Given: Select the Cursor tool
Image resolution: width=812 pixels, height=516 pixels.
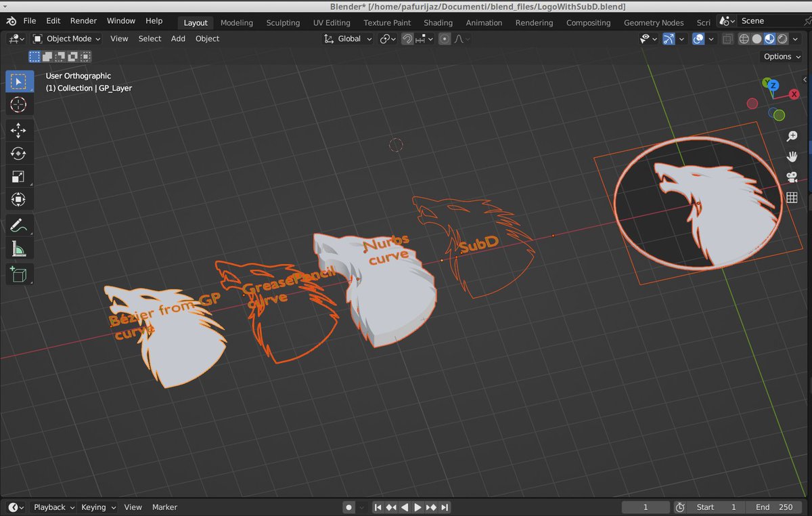Looking at the screenshot, I should (x=19, y=104).
